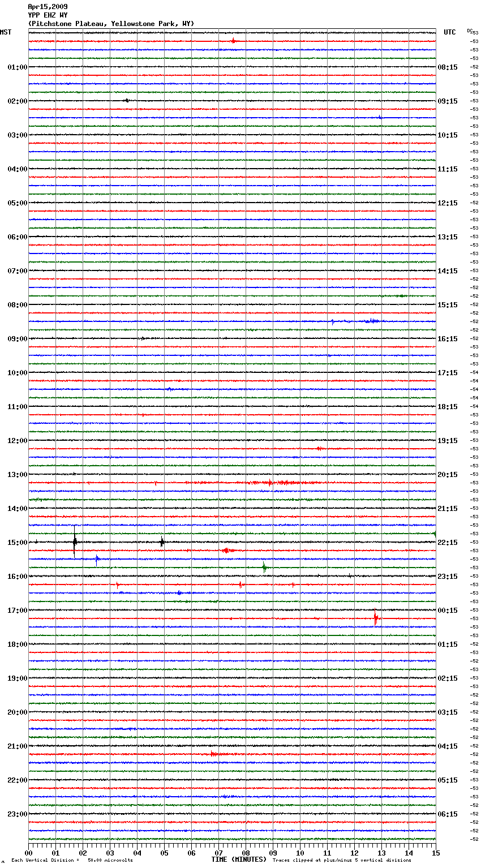Click the 00:15 UTC time label

(448, 611)
